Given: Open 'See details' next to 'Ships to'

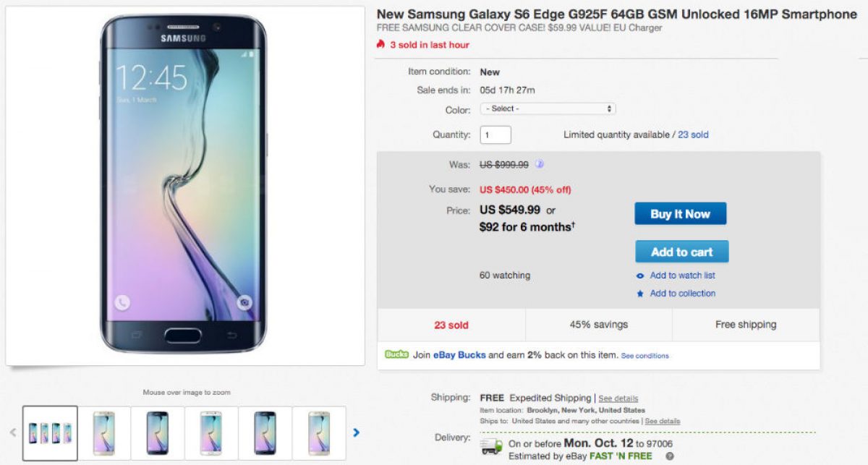Looking at the screenshot, I should click(x=662, y=421).
